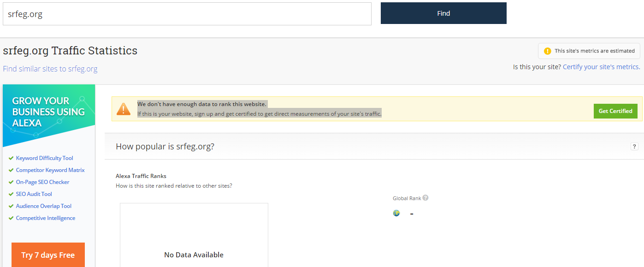Viewport: 644px width, 267px height.
Task: Open On-Page SEO Checker link
Action: click(42, 182)
